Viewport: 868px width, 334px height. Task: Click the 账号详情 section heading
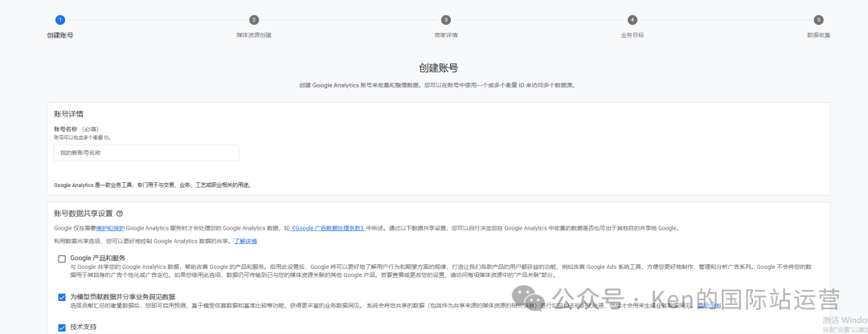(68, 115)
